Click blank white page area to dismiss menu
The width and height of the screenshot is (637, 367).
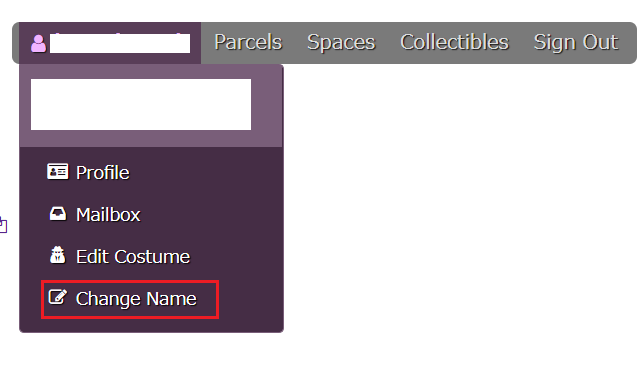pos(447,203)
